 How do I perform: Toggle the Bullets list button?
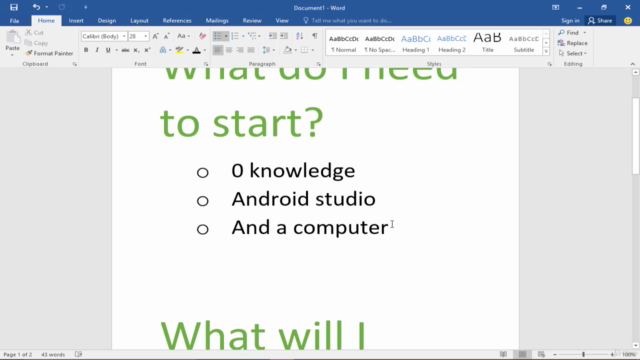(218, 36)
